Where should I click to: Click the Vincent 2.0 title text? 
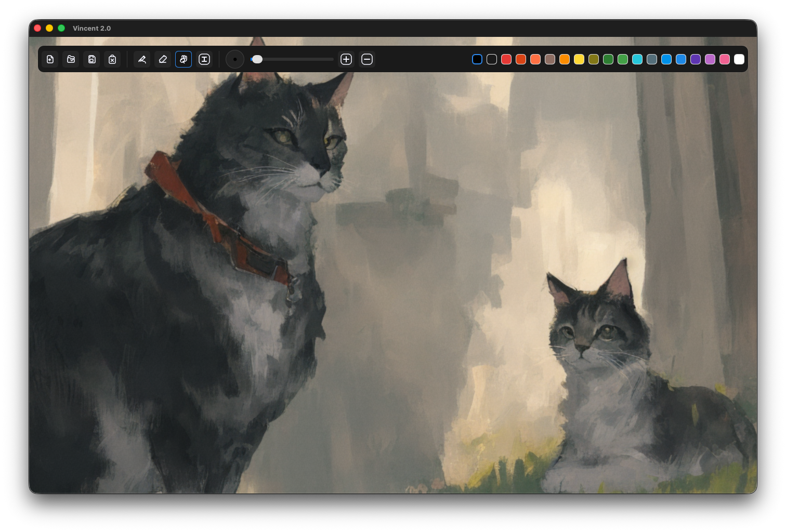click(x=91, y=29)
